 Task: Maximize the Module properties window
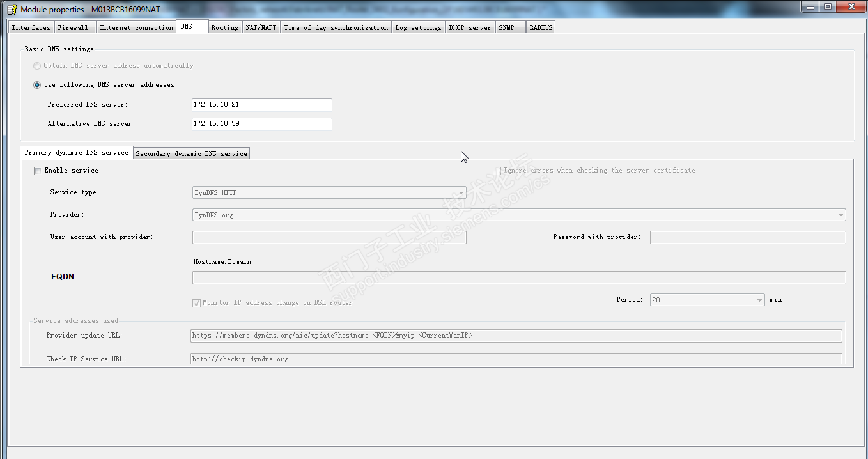coord(828,6)
